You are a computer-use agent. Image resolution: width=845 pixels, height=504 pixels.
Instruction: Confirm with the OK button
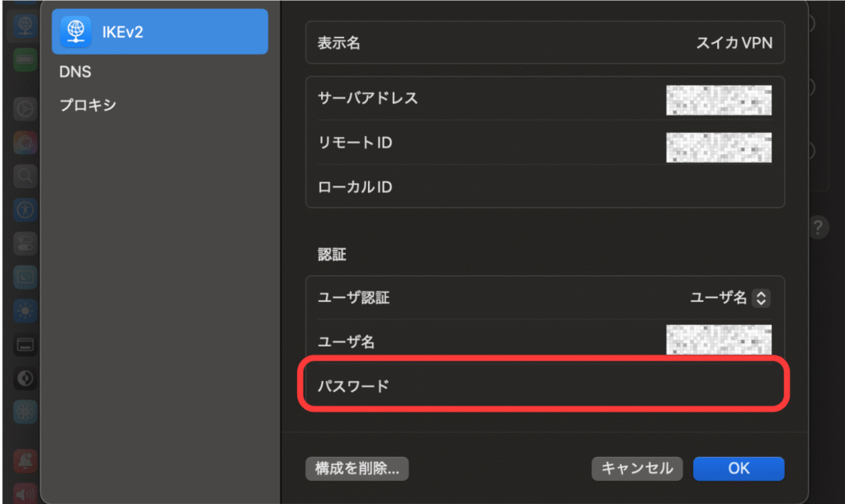coord(738,469)
